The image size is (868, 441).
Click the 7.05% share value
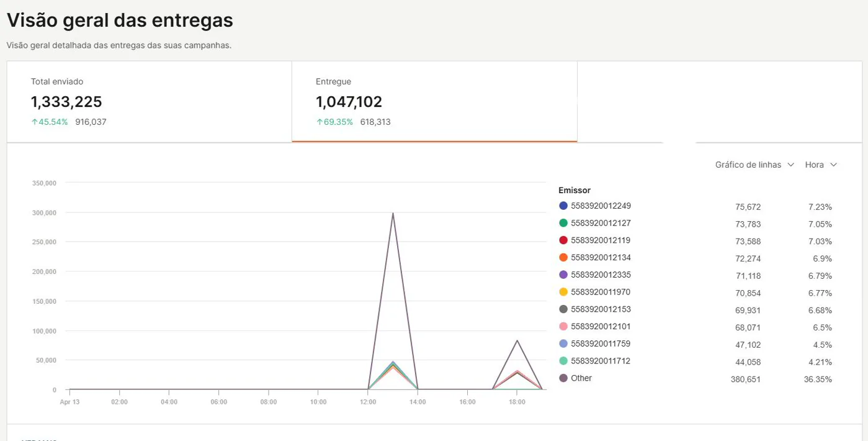[x=820, y=224]
